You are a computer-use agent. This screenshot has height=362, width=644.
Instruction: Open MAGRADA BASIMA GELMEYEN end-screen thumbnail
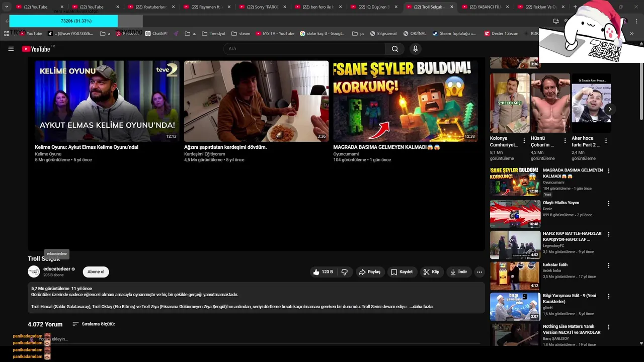point(406,101)
